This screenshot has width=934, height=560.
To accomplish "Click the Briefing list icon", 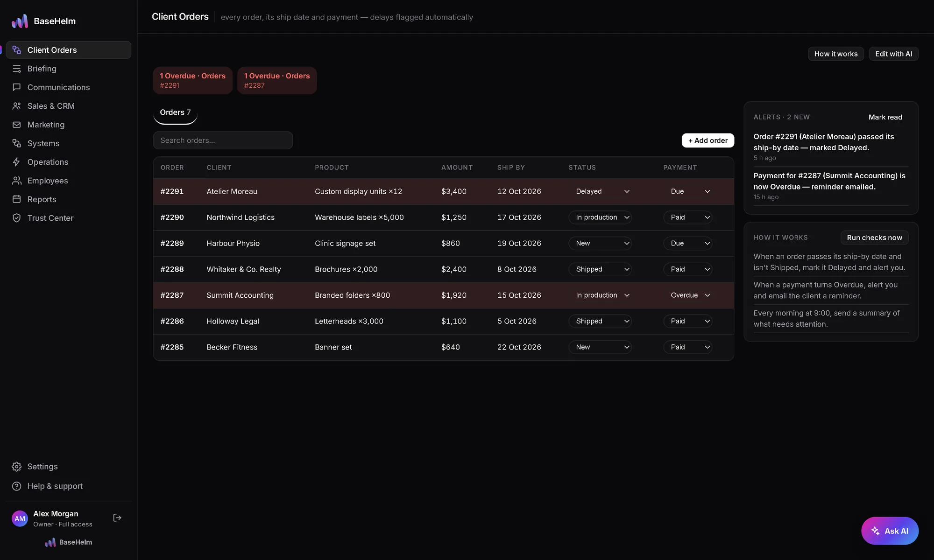I will click(17, 69).
